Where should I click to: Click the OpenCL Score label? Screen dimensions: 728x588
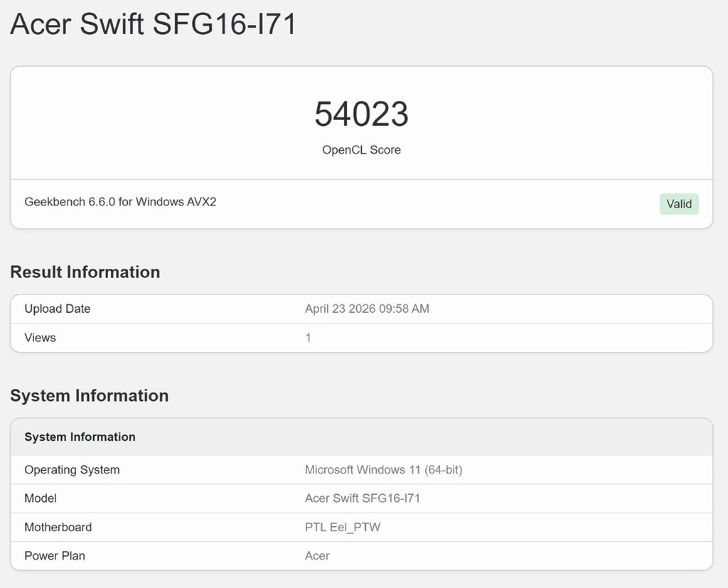coord(362,150)
